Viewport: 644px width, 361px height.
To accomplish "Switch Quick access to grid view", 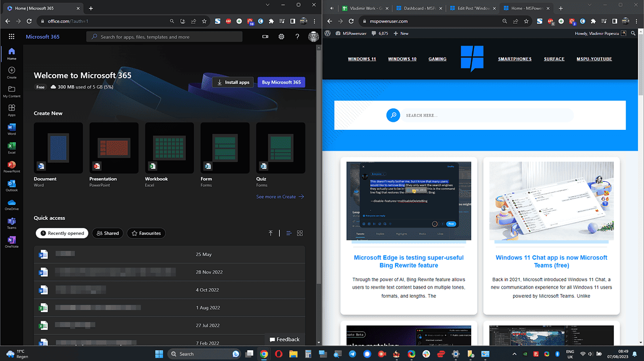I will pyautogui.click(x=300, y=233).
